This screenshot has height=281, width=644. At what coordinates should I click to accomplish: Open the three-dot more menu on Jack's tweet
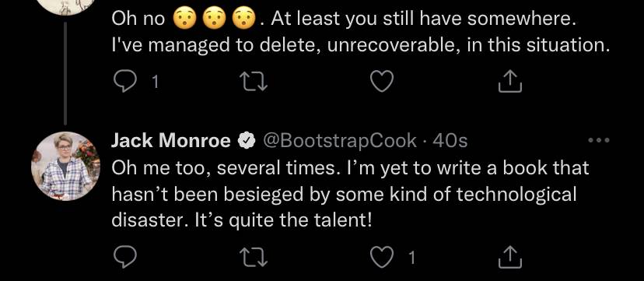click(x=599, y=140)
